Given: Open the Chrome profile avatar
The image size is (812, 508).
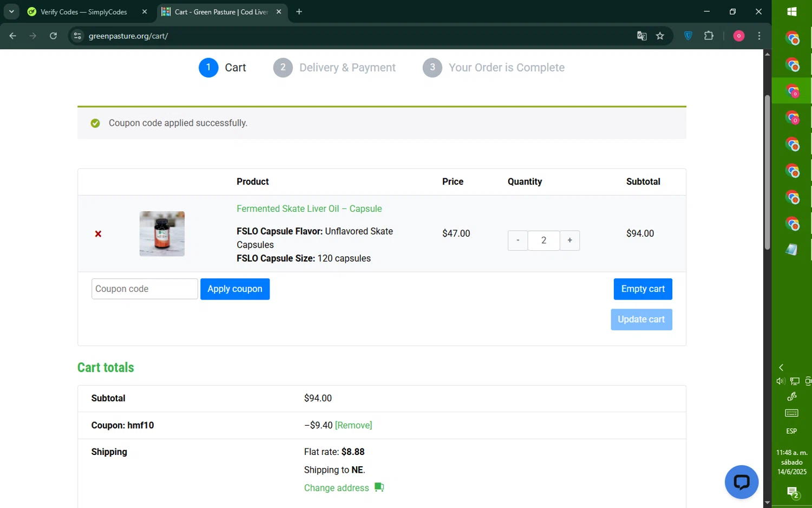Looking at the screenshot, I should point(739,36).
